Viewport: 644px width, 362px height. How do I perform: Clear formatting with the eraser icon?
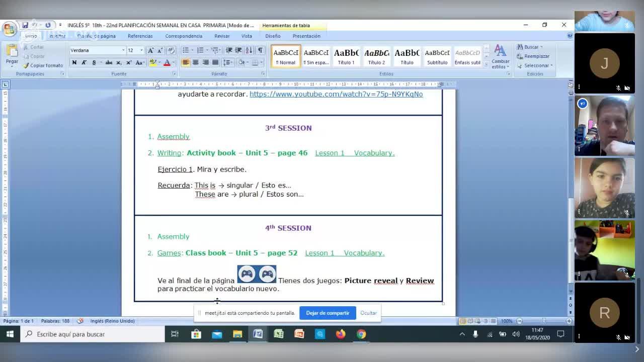click(171, 50)
